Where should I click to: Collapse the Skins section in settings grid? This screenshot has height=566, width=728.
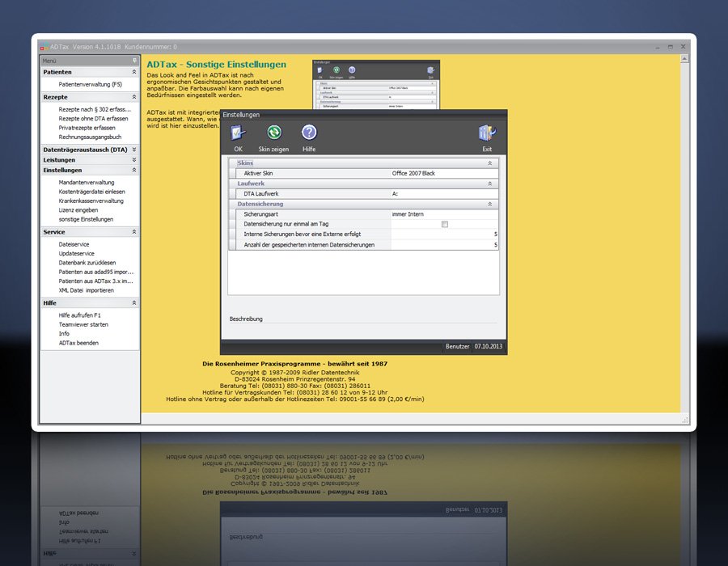pos(490,163)
